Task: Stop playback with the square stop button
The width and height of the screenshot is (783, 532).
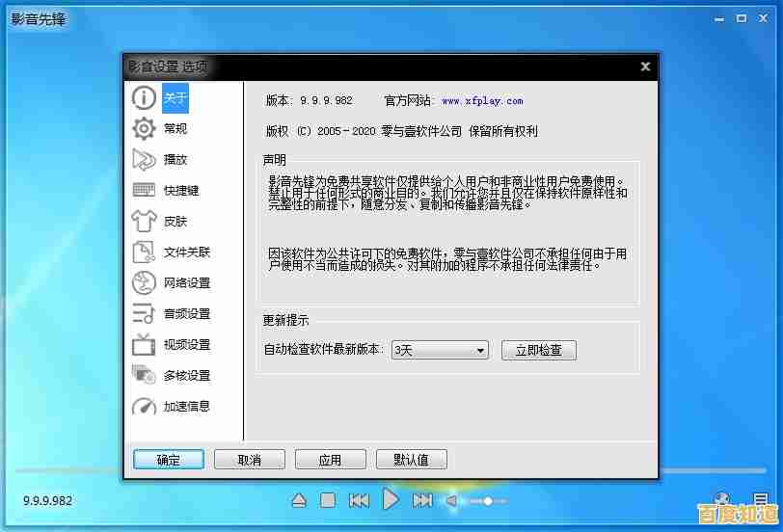Action: tap(328, 500)
